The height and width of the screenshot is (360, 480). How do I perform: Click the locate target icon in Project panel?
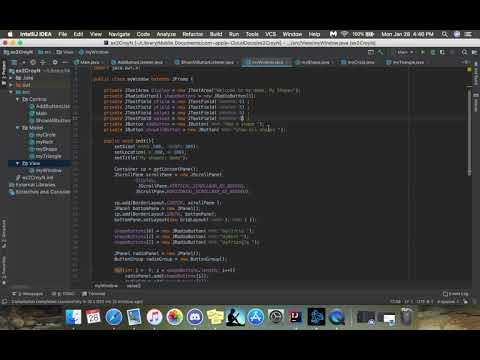33,62
